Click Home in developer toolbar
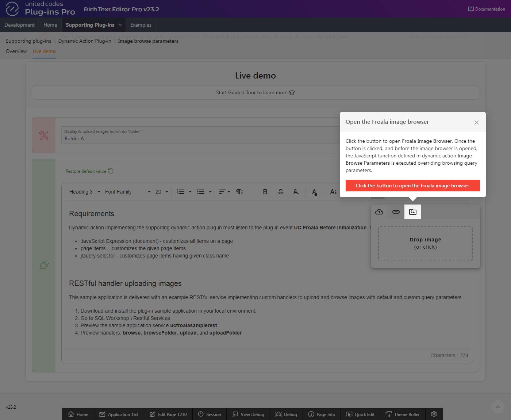Viewport: 511px width, 420px height. coord(78,414)
